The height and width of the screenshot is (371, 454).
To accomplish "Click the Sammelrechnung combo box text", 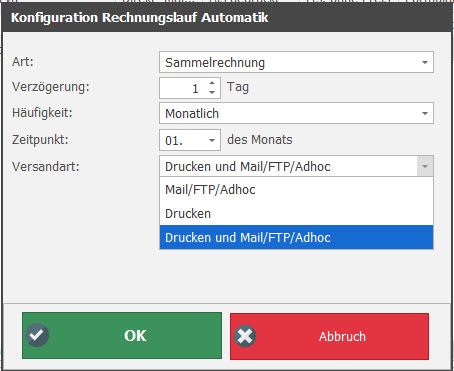I will (215, 63).
